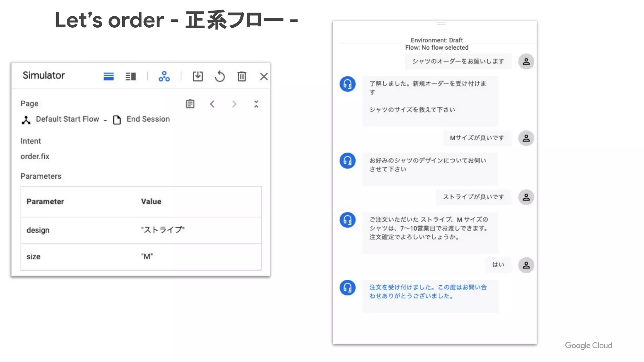Click the user avatar beside はい
The height and width of the screenshot is (362, 644).
pyautogui.click(x=526, y=265)
